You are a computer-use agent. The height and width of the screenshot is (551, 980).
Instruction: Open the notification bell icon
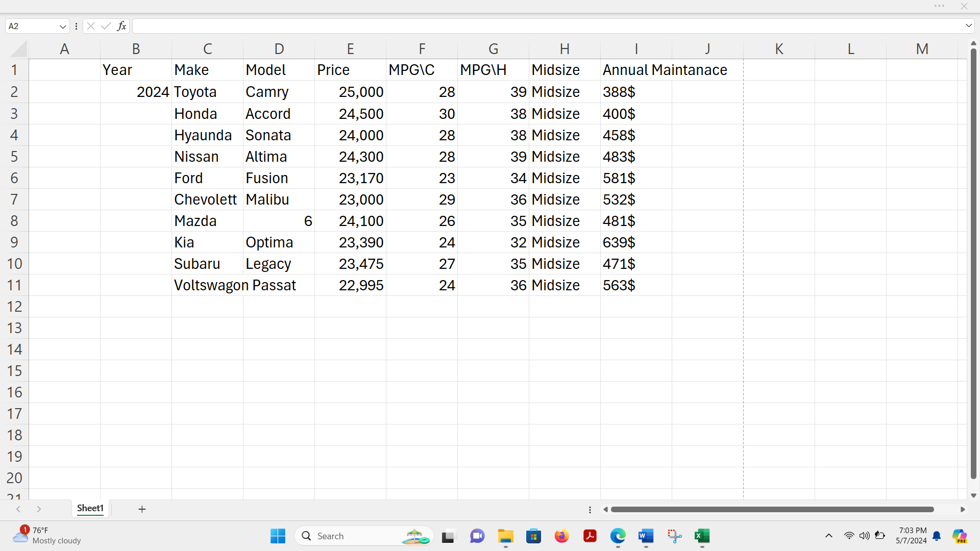click(937, 536)
